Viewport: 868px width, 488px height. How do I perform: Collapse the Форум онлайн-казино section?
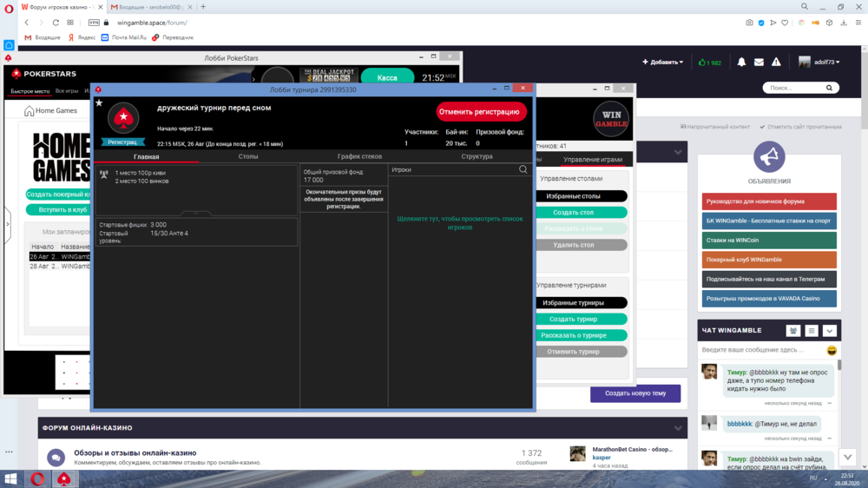tap(678, 428)
